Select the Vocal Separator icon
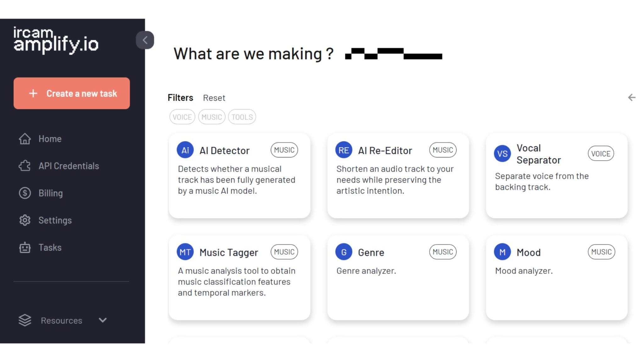Screen dimensions: 644x362 502,154
